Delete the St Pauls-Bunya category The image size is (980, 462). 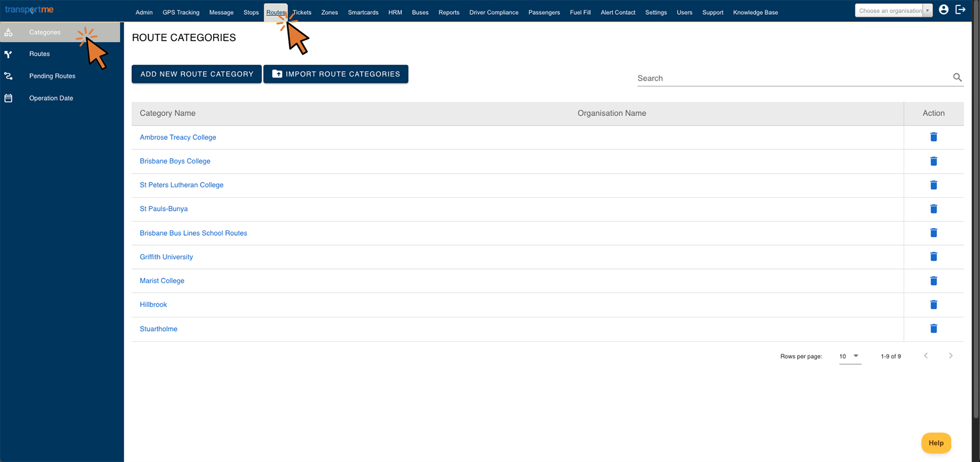[933, 208]
